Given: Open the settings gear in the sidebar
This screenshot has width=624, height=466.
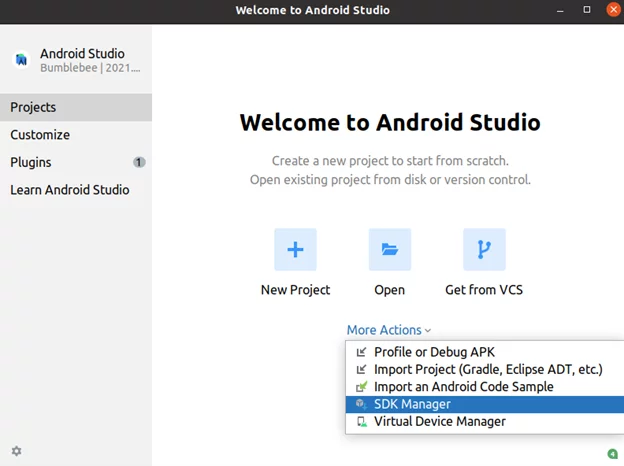Looking at the screenshot, I should (x=16, y=451).
